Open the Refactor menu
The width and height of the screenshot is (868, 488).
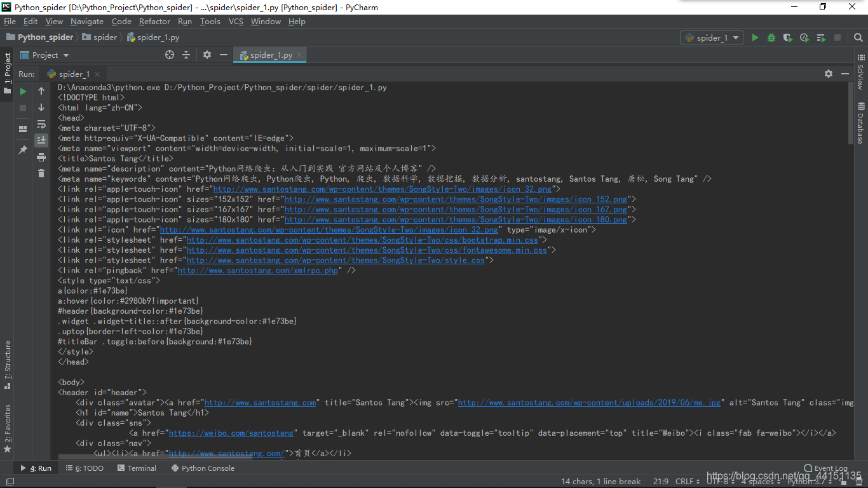coord(155,22)
